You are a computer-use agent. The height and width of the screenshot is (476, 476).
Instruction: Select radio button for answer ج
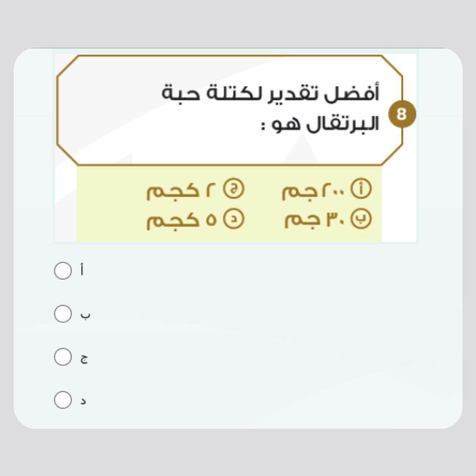(x=63, y=357)
